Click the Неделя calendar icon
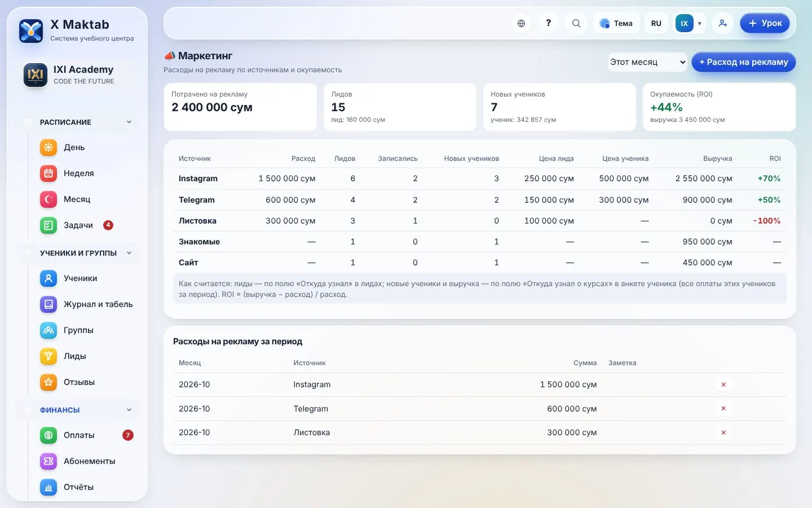This screenshot has height=508, width=812. pyautogui.click(x=48, y=173)
